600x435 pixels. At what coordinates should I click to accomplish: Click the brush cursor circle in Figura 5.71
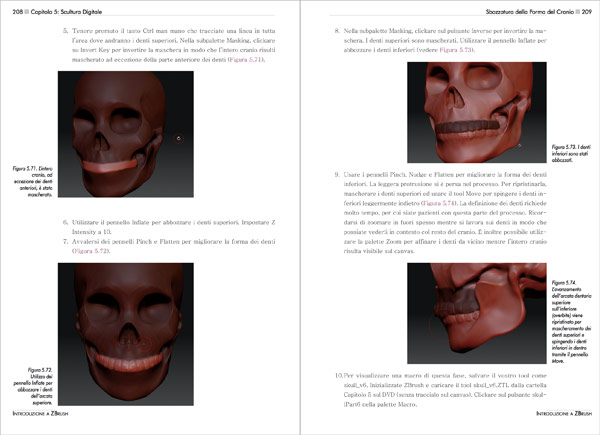179,138
